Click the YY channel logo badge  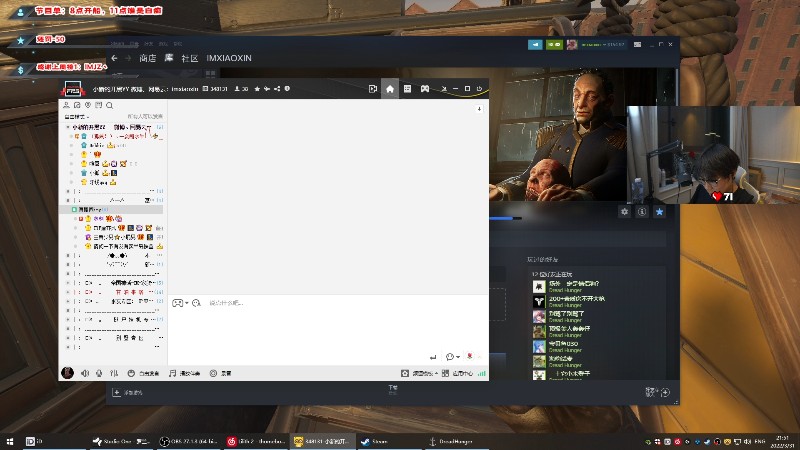pyautogui.click(x=72, y=89)
